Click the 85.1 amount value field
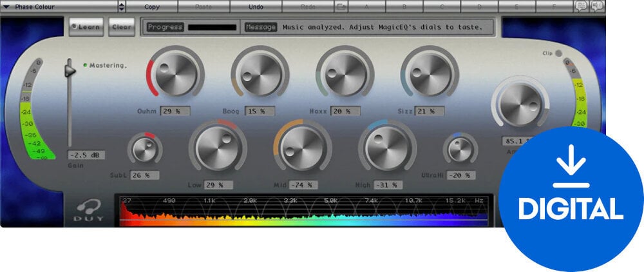Screen dimensions: 644x272 tap(516, 141)
